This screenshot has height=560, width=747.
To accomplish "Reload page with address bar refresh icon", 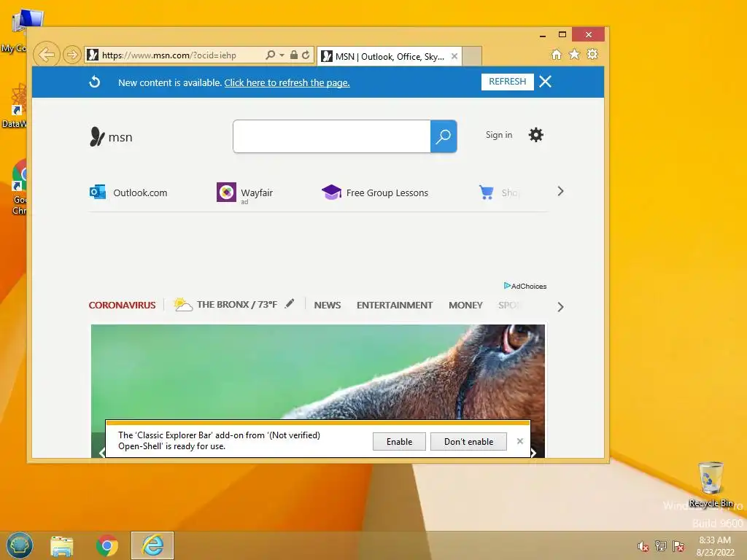I will click(x=306, y=55).
